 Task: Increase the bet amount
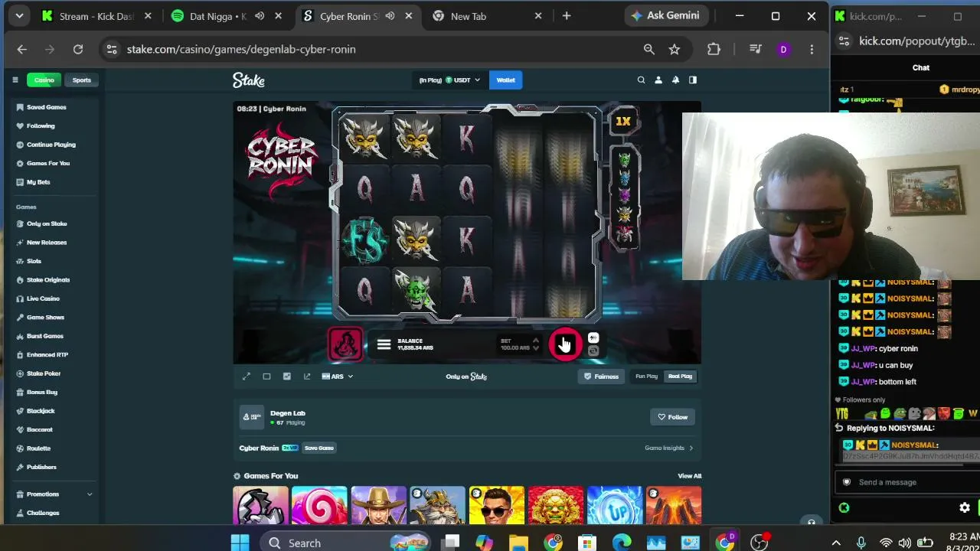(535, 340)
